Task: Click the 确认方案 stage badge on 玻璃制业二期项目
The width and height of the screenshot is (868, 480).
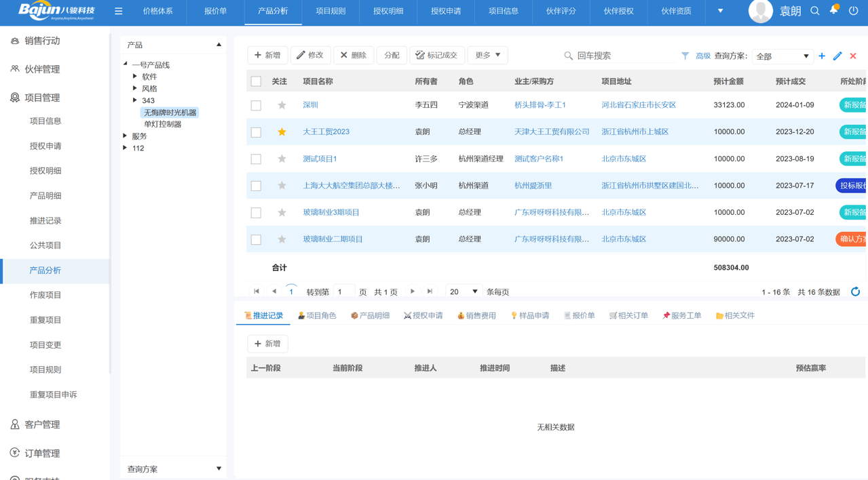Action: (x=854, y=239)
